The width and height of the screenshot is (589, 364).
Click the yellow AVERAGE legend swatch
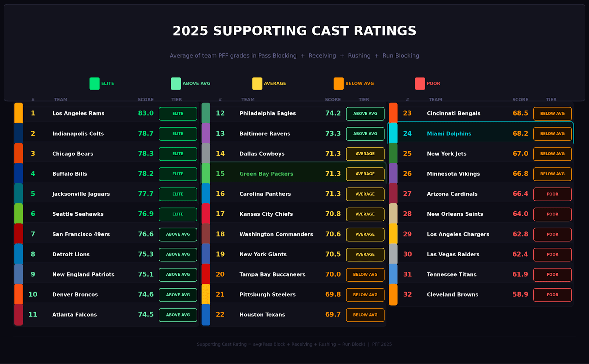point(257,83)
